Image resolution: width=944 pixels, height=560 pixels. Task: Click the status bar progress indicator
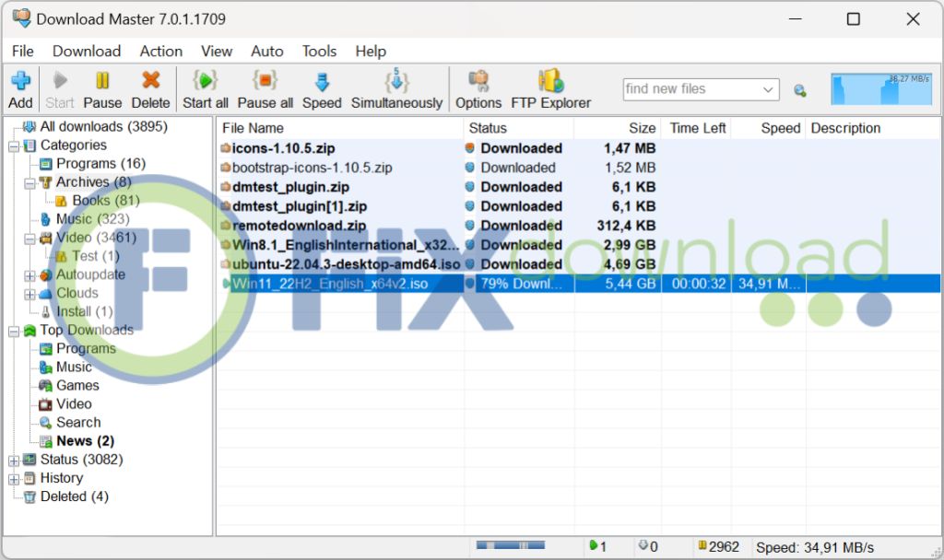[x=510, y=547]
